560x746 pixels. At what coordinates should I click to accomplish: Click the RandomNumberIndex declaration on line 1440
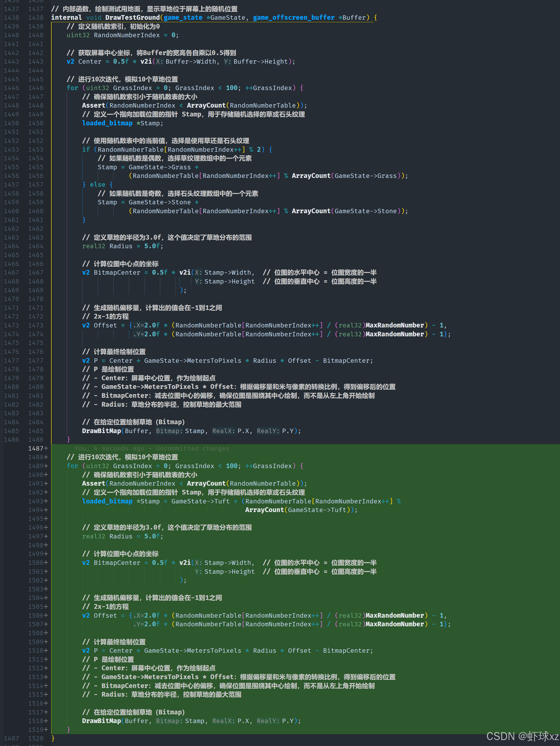click(126, 35)
